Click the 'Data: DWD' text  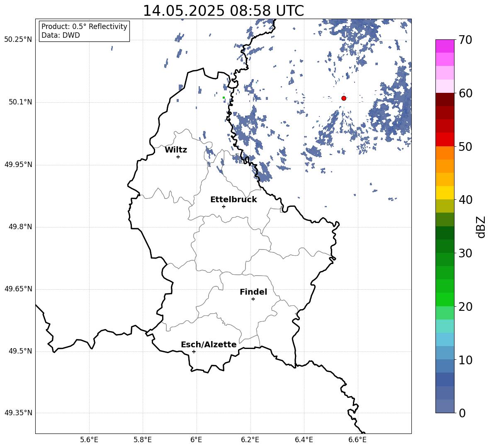click(61, 35)
